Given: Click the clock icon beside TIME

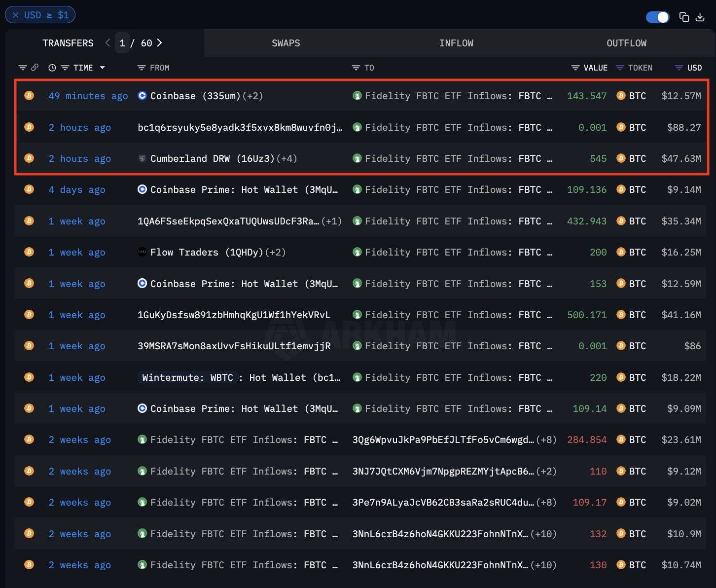Looking at the screenshot, I should click(x=52, y=68).
